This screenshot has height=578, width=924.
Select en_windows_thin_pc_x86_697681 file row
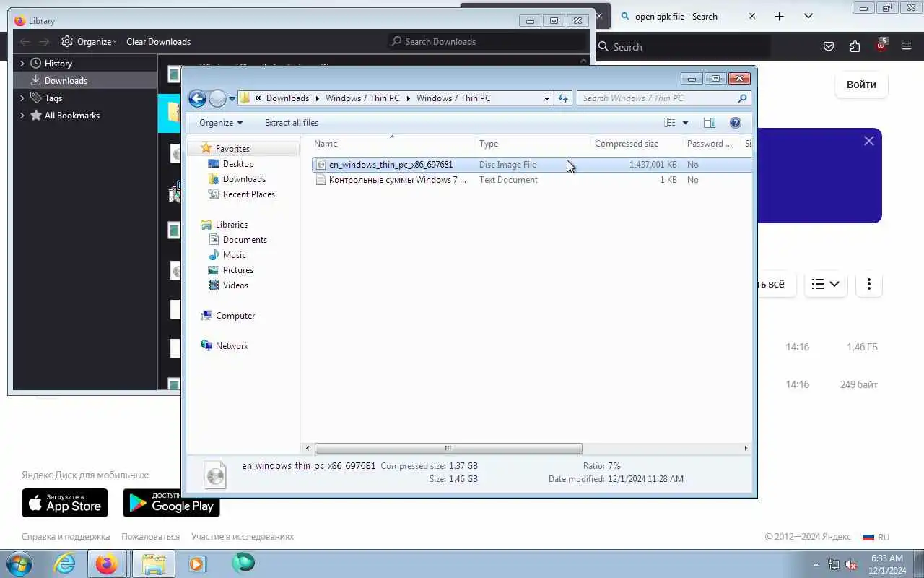click(x=531, y=165)
